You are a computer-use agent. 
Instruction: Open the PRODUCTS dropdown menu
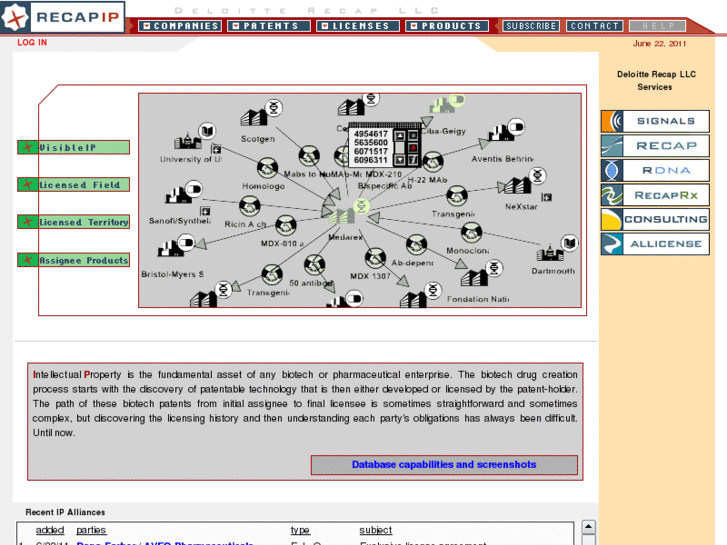click(x=447, y=26)
